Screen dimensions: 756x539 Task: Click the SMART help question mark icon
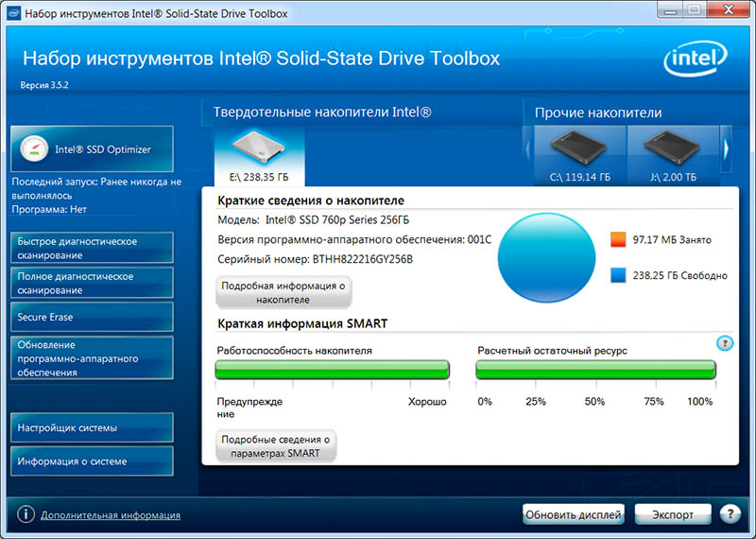(725, 343)
